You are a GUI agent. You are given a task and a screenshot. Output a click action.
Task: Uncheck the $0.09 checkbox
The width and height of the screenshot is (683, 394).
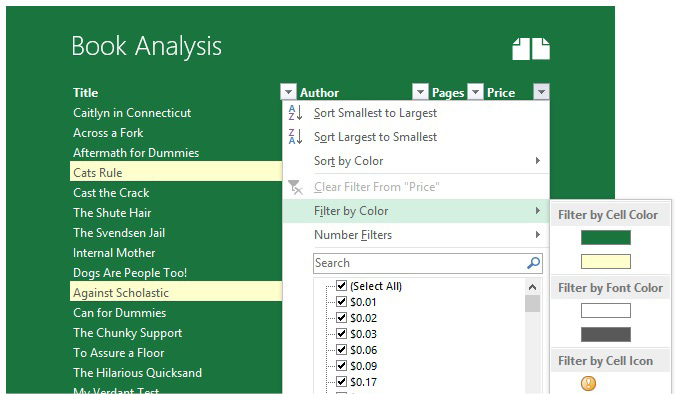342,366
